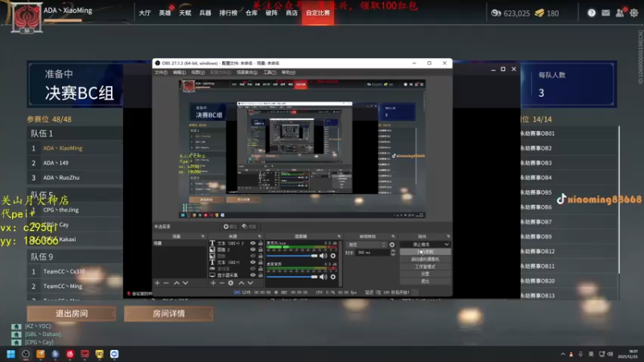Open 麦克风/Aux mixer settings gear
Viewport: 644px width, 362px height.
pos(333,256)
